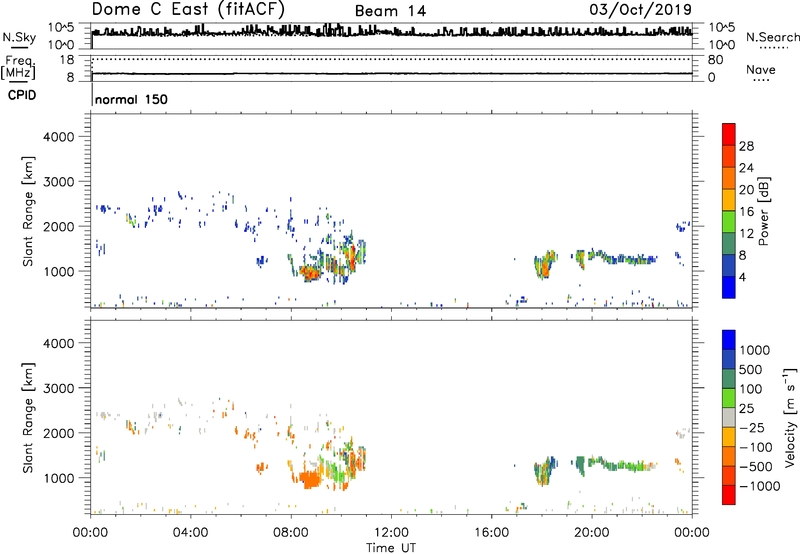The width and height of the screenshot is (800, 554).
Task: Select the grey -25 to 25 Velocity swatch
Action: [x=729, y=417]
